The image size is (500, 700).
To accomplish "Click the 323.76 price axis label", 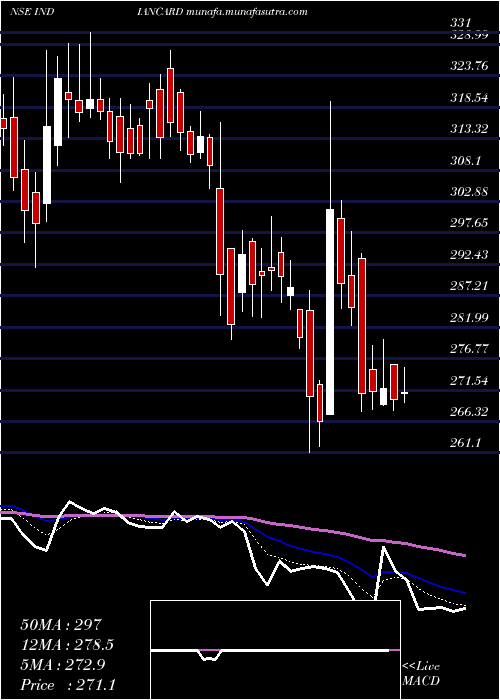I will tap(469, 66).
